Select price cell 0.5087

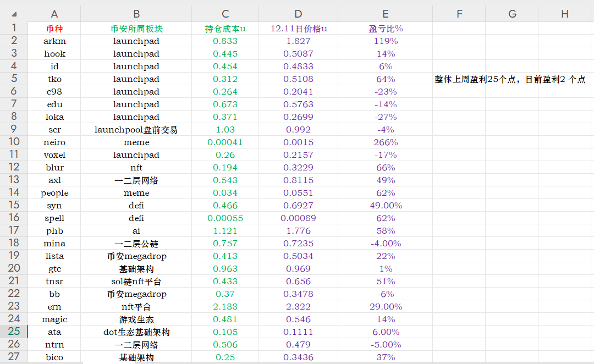click(x=298, y=54)
